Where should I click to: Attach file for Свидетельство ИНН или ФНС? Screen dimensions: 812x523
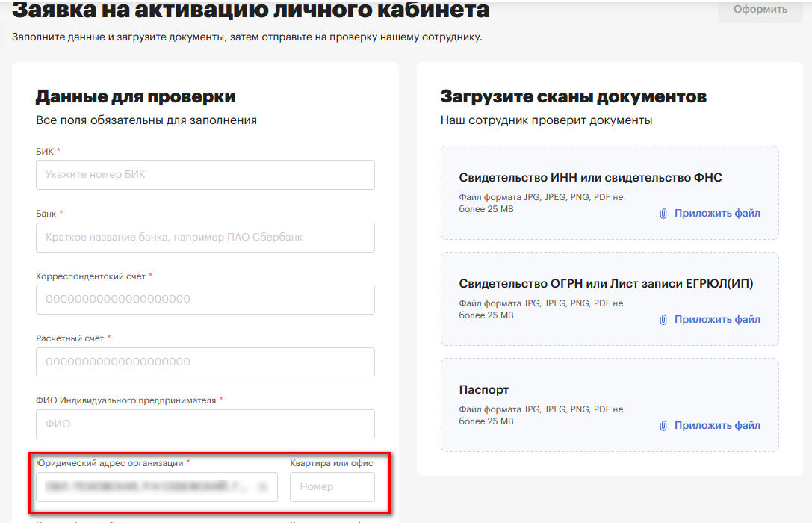(716, 214)
